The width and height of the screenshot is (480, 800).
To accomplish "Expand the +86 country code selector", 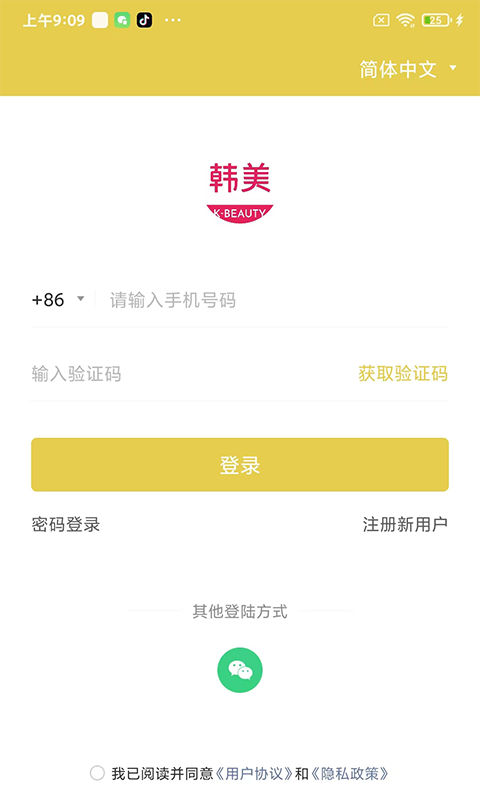I will click(58, 299).
